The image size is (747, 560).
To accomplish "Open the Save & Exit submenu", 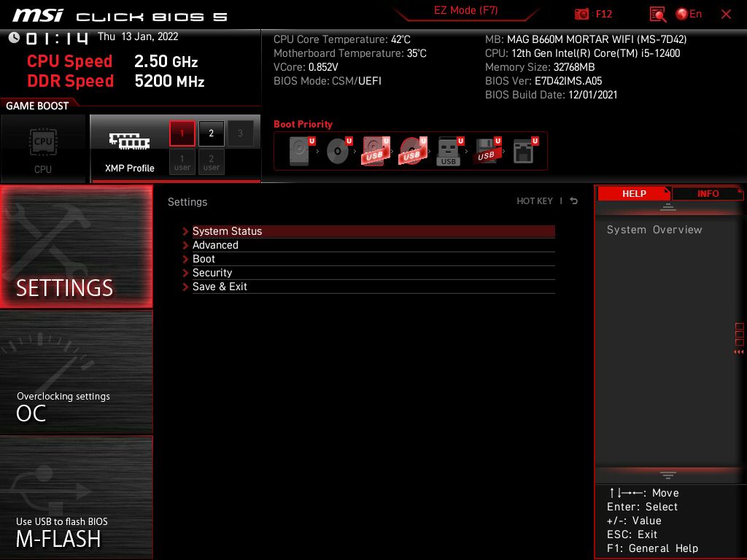I will tap(373, 286).
